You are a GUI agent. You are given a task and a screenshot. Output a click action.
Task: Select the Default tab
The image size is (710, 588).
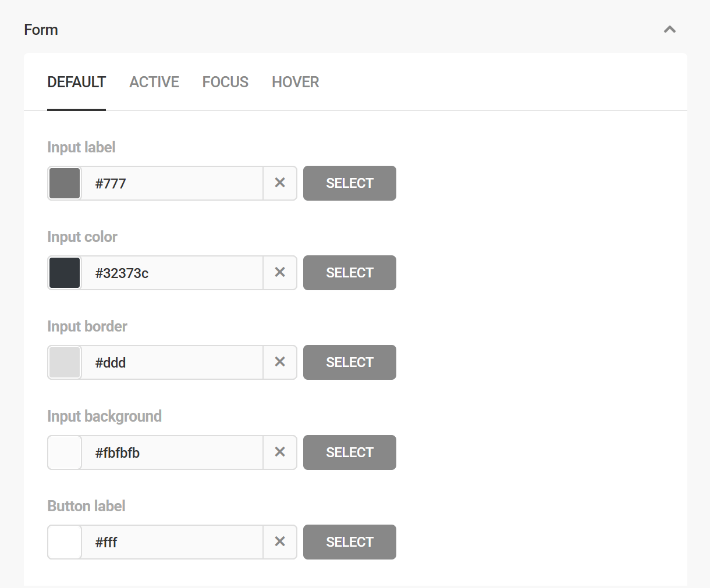(77, 82)
